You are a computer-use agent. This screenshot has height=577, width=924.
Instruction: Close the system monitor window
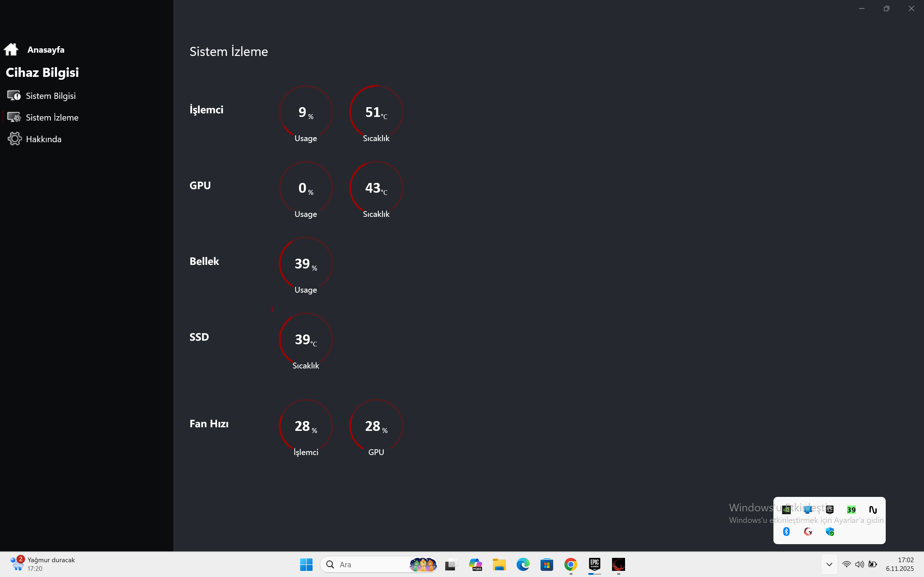tap(911, 8)
